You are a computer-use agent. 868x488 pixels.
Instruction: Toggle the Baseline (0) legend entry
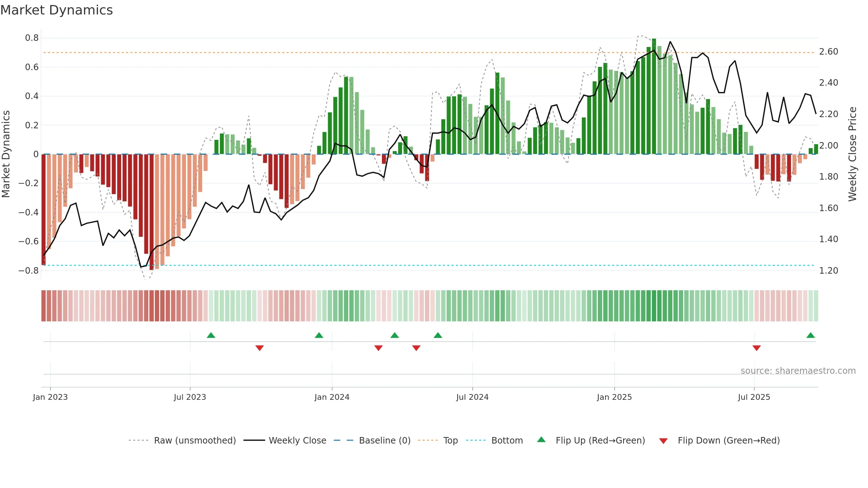372,440
